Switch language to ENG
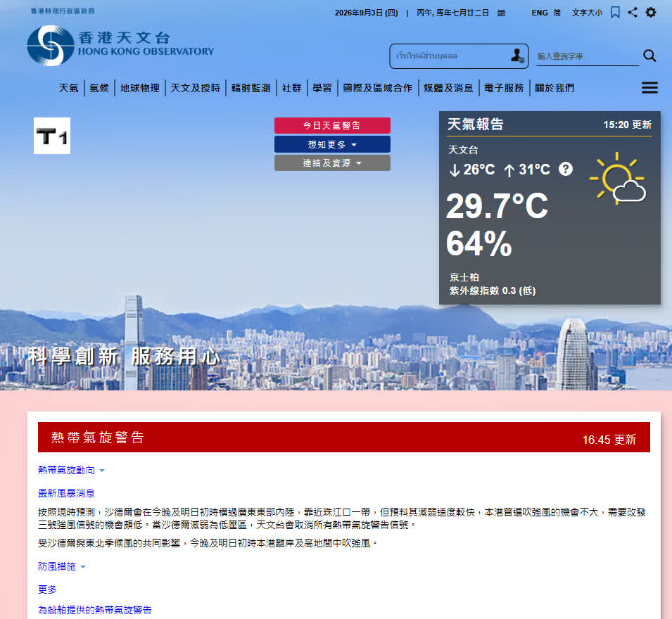 coord(540,13)
